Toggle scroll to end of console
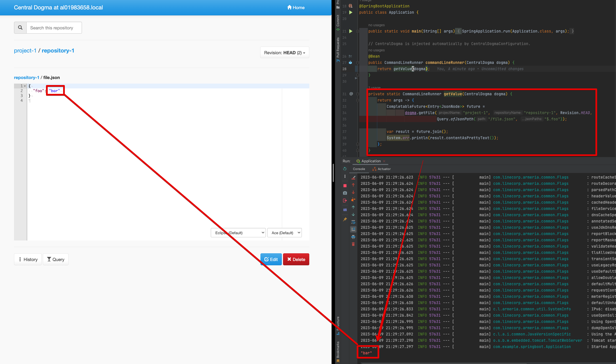The height and width of the screenshot is (364, 616). [x=353, y=229]
